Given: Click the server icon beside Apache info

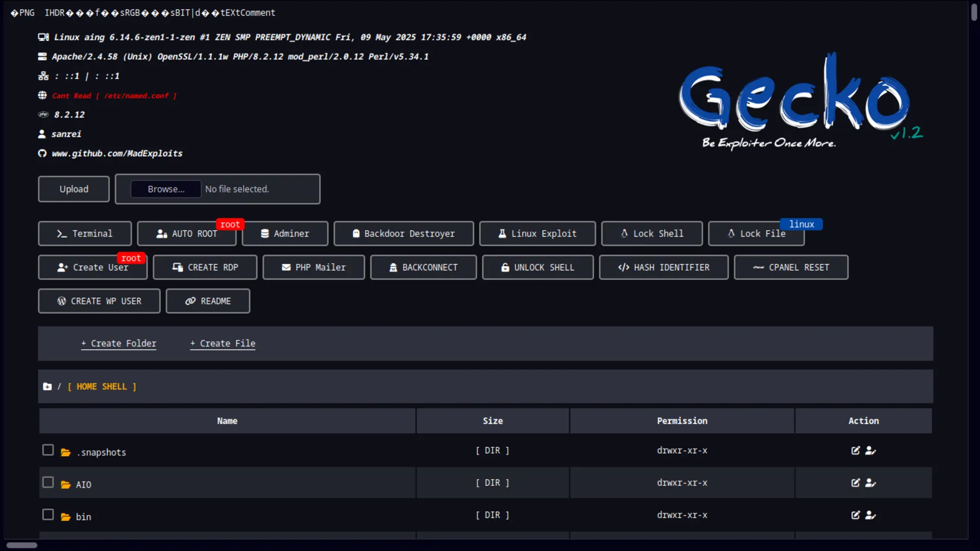Looking at the screenshot, I should 42,57.
